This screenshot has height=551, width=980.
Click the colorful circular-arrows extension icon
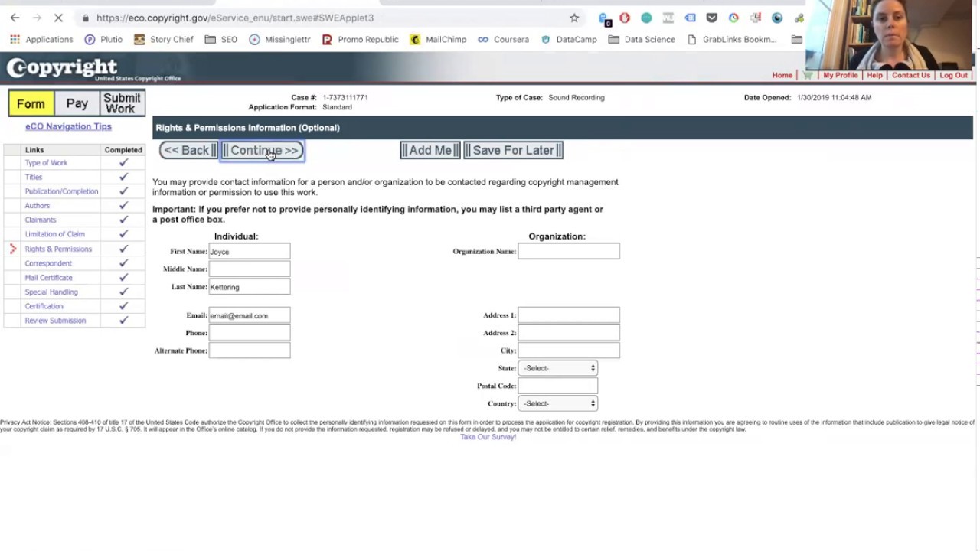click(733, 18)
